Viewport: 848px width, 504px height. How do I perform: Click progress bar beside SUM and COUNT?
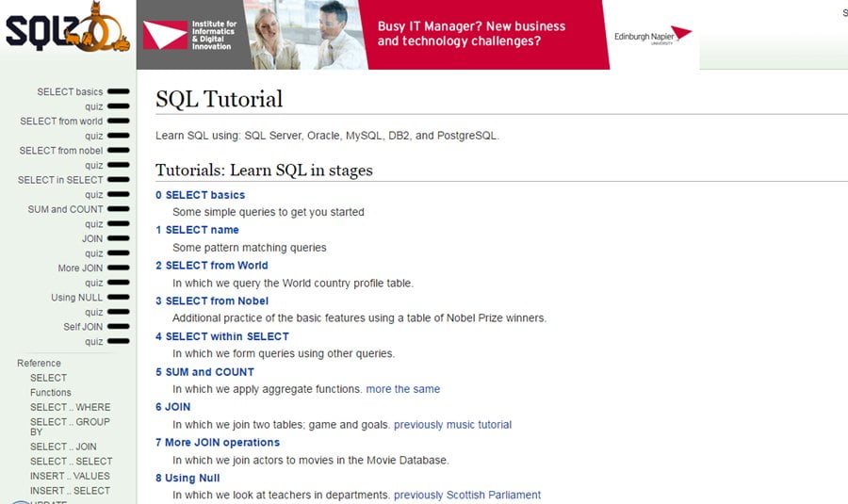(119, 209)
